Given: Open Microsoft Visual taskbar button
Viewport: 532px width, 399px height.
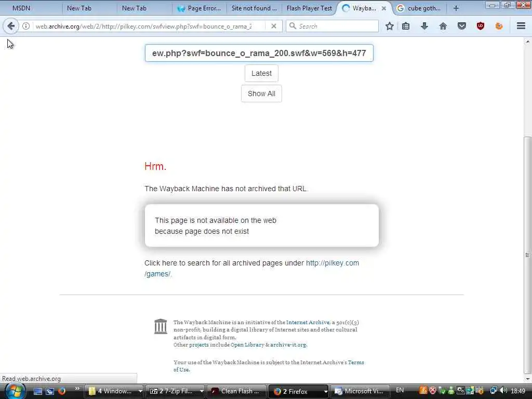Looking at the screenshot, I should (x=360, y=391).
